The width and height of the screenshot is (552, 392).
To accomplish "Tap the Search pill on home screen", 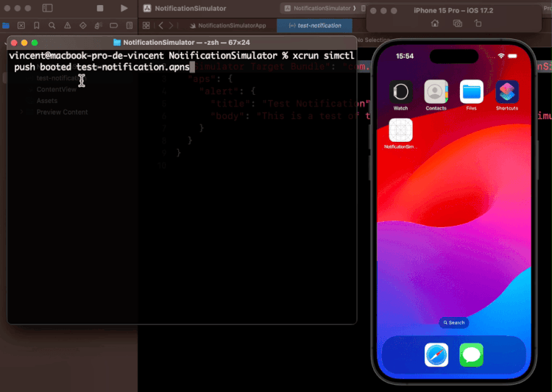I will pos(454,322).
